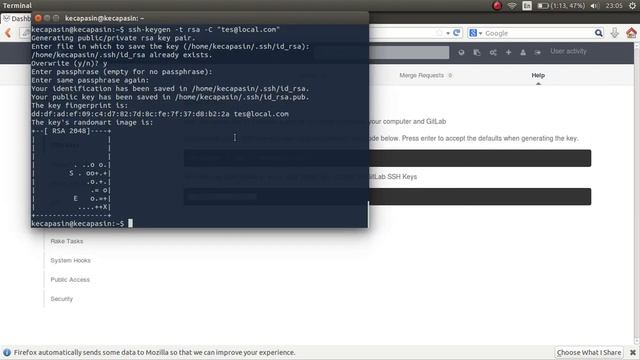Reload the page in Firefox
The width and height of the screenshot is (640, 360).
click(x=457, y=33)
